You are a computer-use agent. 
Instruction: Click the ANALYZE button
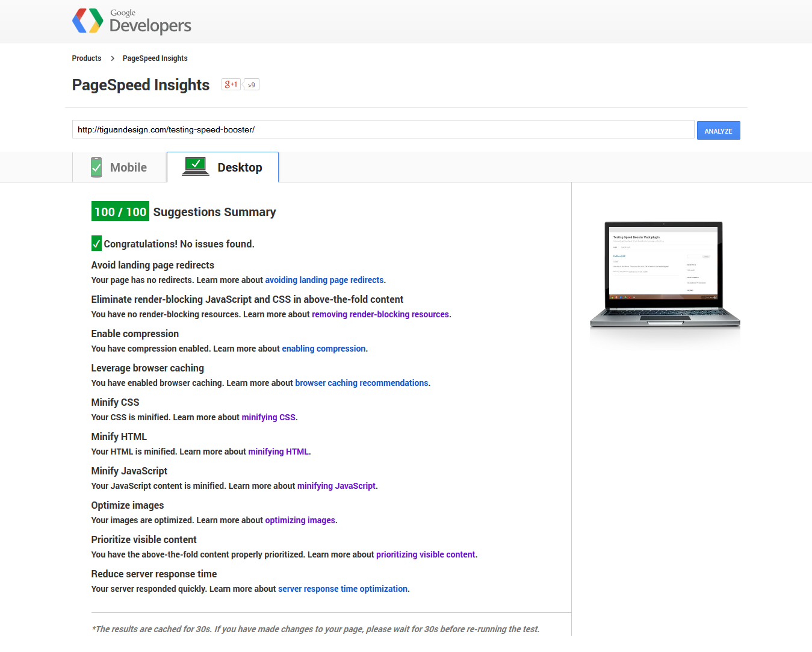718,131
